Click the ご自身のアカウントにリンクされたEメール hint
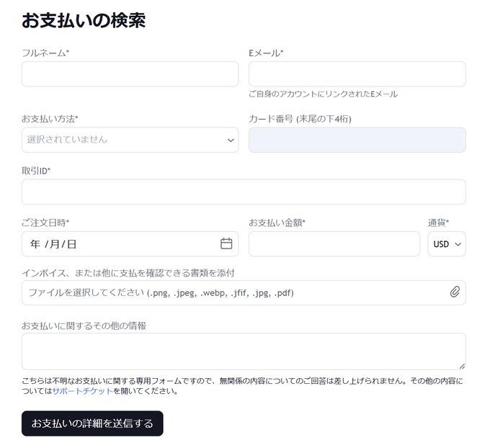490x448 pixels. click(x=323, y=94)
